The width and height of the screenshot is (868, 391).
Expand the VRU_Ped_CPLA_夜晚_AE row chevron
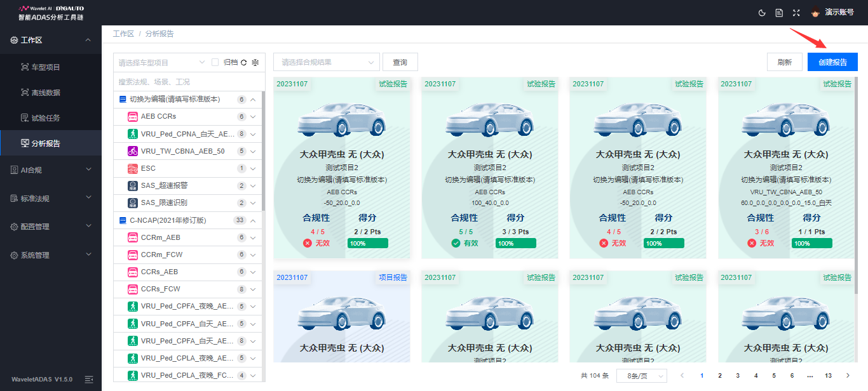pos(253,358)
